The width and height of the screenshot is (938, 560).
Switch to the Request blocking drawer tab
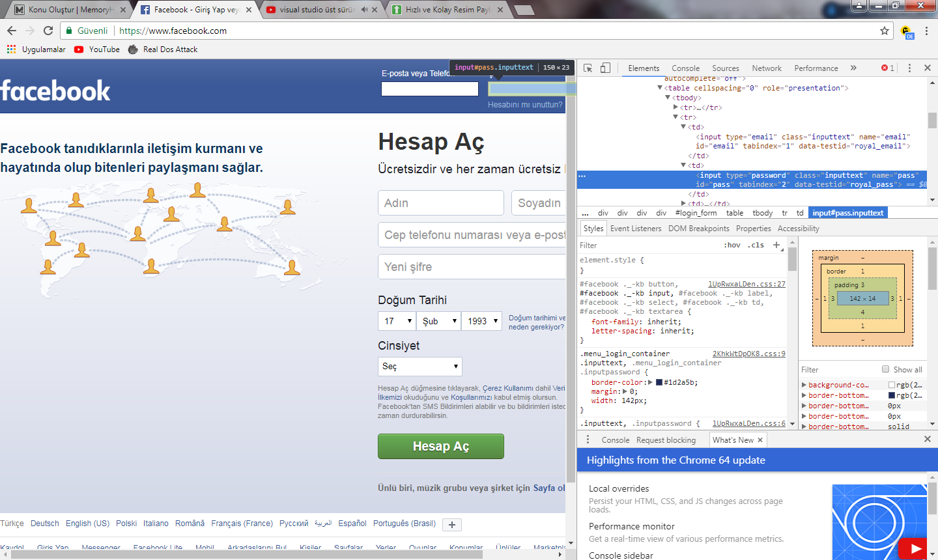click(666, 440)
